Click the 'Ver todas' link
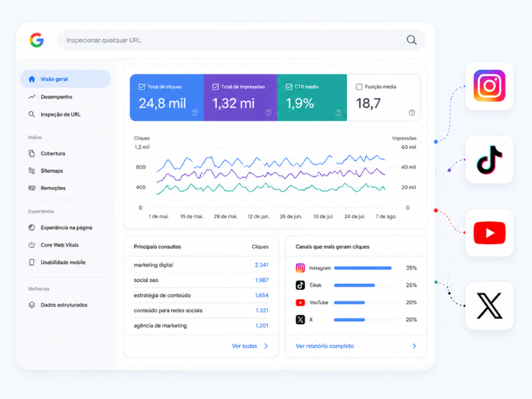The height and width of the screenshot is (399, 532). click(x=244, y=346)
